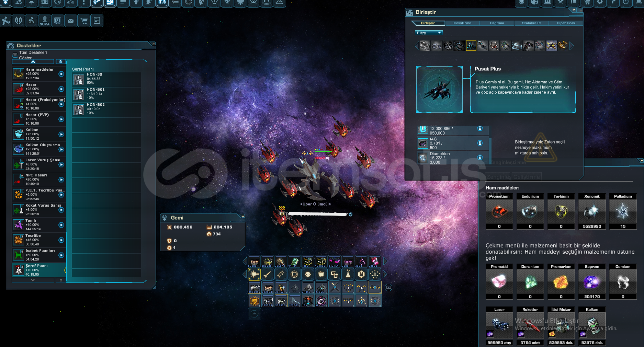Toggle the Ham maddeler booster arrow
The image size is (644, 347).
[61, 74]
